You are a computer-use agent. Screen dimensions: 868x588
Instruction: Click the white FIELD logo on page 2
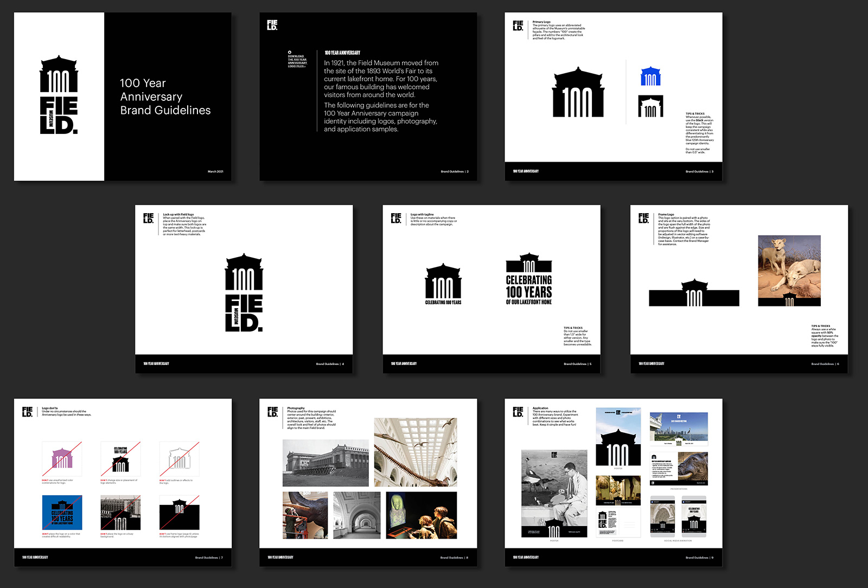(272, 25)
